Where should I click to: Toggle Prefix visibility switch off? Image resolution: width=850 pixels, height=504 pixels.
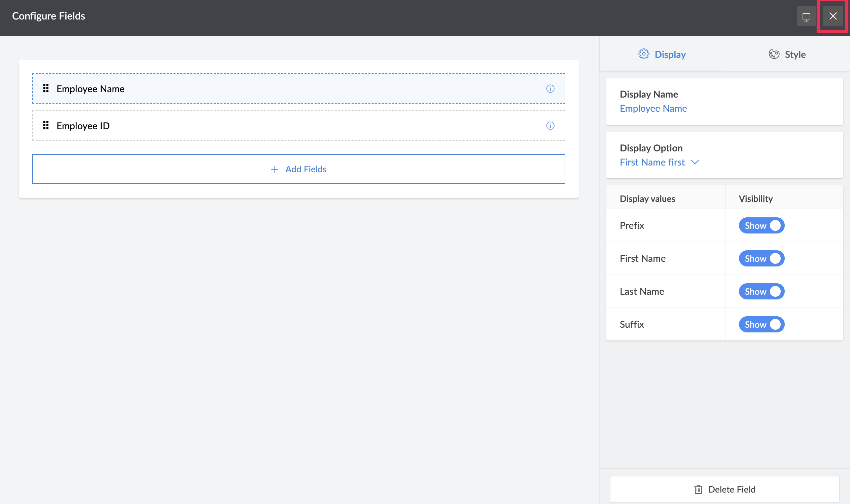point(762,225)
